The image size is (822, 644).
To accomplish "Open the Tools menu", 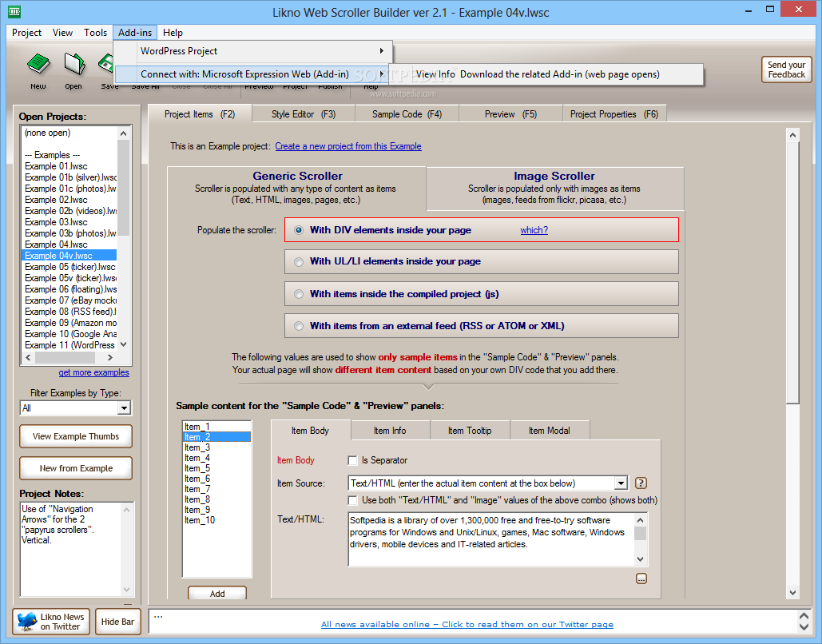I will pos(95,33).
